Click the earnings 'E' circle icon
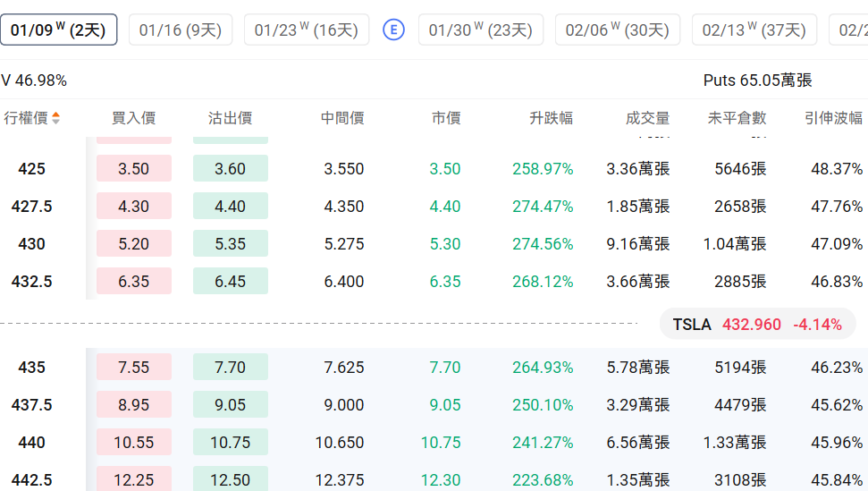Image resolution: width=868 pixels, height=491 pixels. click(393, 30)
